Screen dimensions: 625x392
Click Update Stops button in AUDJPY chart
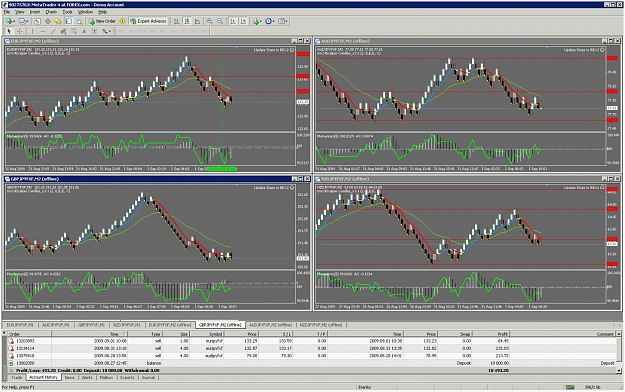(x=584, y=50)
